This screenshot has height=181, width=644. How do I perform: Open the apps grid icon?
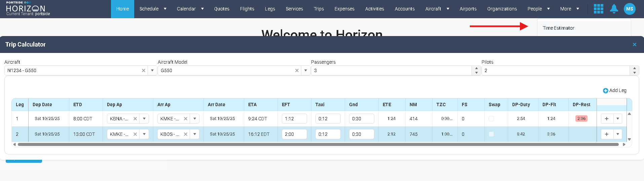(598, 9)
